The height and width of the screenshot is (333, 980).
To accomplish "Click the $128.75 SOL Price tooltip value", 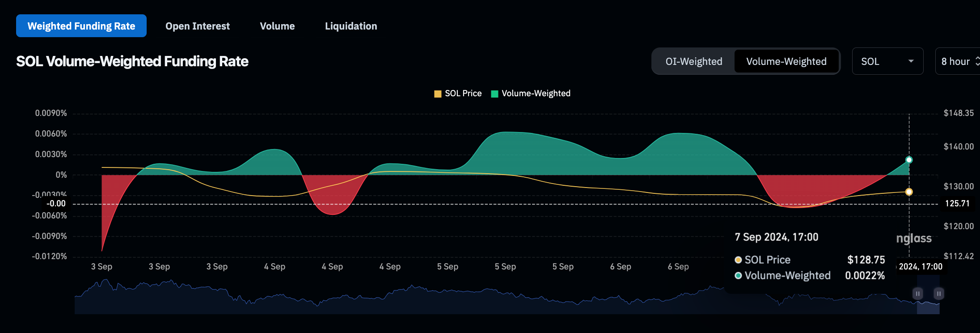I will [x=866, y=260].
